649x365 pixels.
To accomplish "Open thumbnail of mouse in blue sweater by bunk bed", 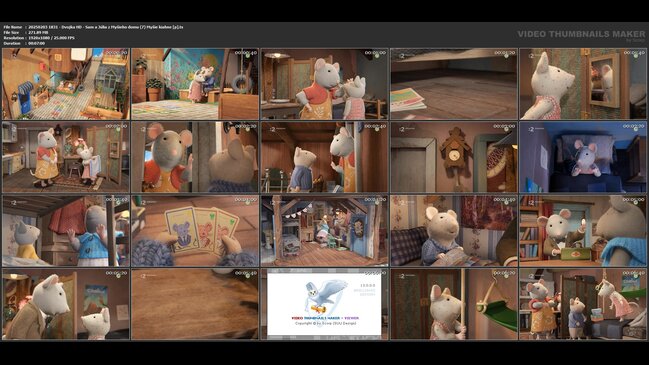I will pos(66,231).
